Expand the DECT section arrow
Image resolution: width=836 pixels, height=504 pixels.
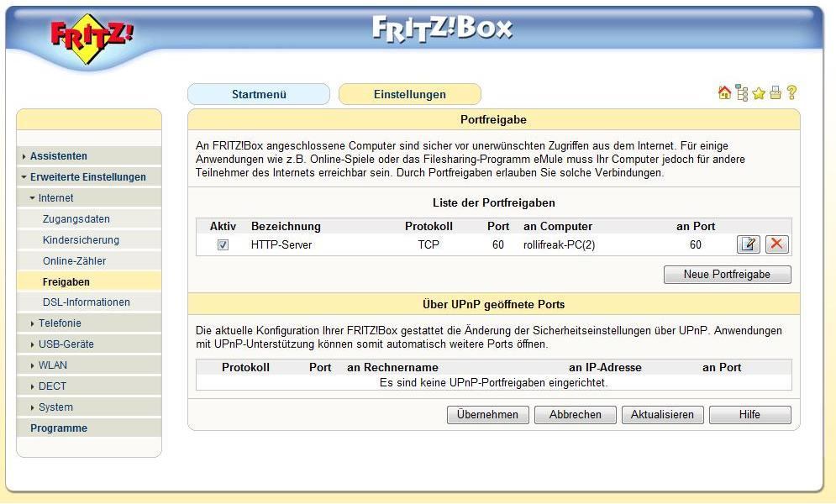click(33, 386)
